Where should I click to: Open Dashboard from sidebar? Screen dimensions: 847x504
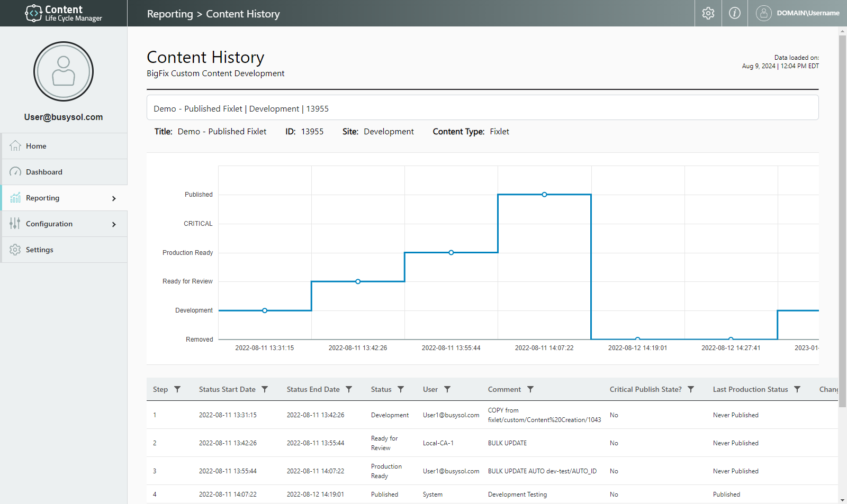click(x=64, y=172)
